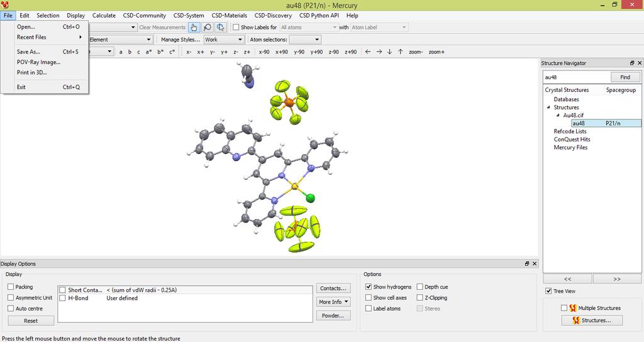The width and height of the screenshot is (644, 342).
Task: Enable Multiple Structures checkbox
Action: coord(564,307)
